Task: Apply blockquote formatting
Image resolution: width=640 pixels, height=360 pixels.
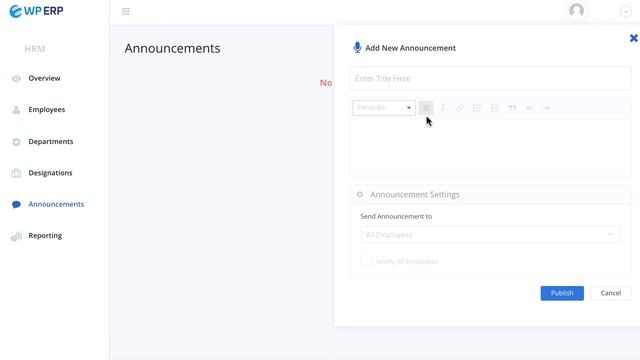Action: [x=512, y=108]
